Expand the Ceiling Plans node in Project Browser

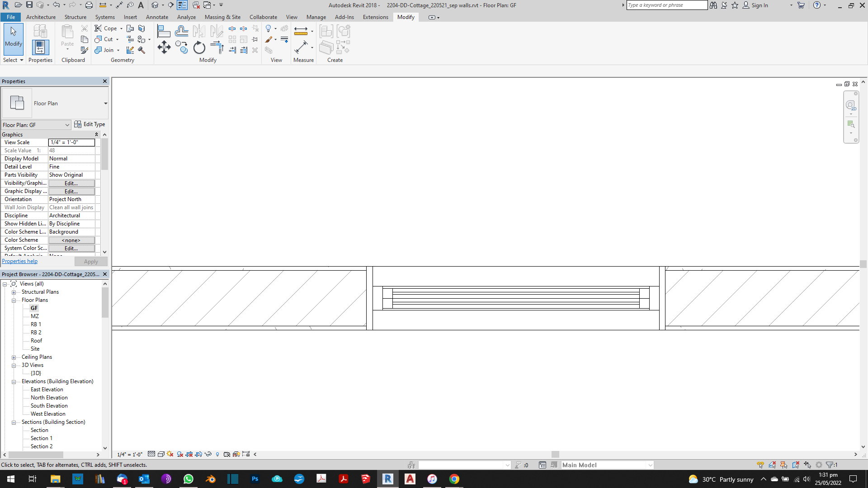[14, 357]
